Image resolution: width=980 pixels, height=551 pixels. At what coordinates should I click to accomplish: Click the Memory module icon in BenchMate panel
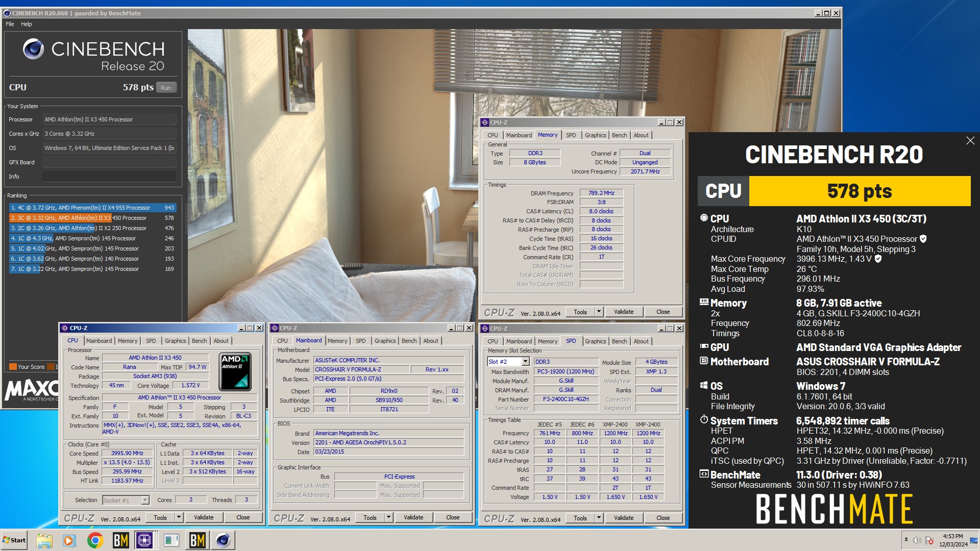(x=704, y=303)
